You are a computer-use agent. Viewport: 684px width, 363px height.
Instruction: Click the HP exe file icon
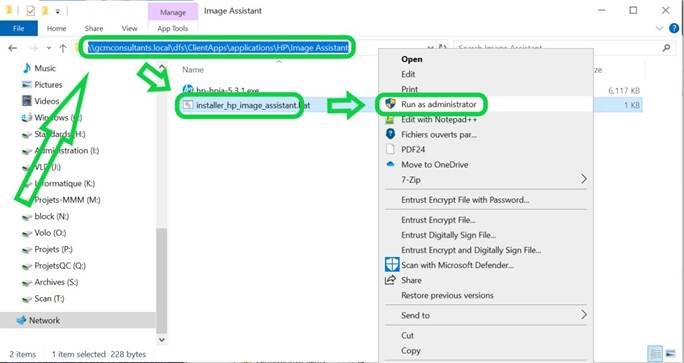(x=188, y=90)
